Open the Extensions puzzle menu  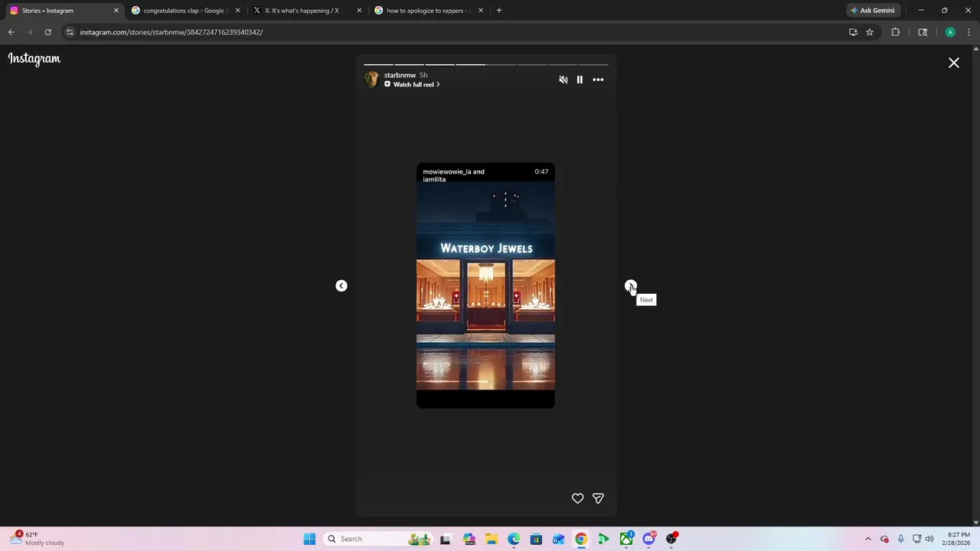pos(895,32)
